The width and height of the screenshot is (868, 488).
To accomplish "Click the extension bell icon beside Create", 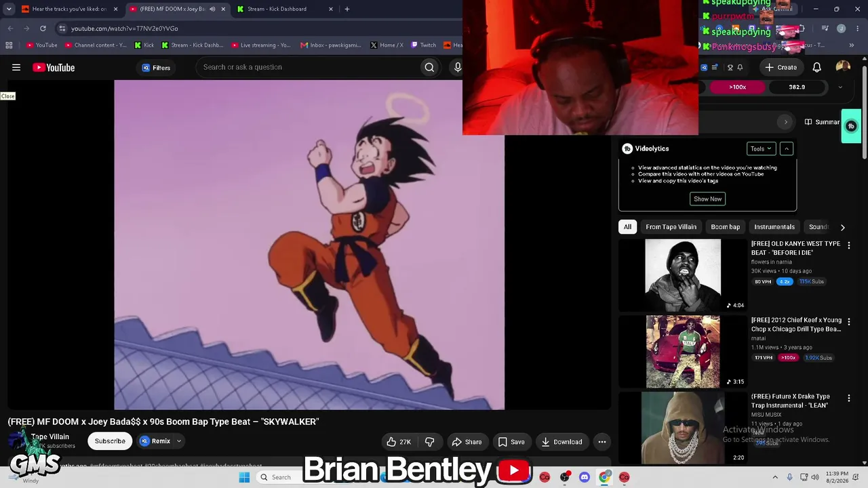I will tap(740, 67).
